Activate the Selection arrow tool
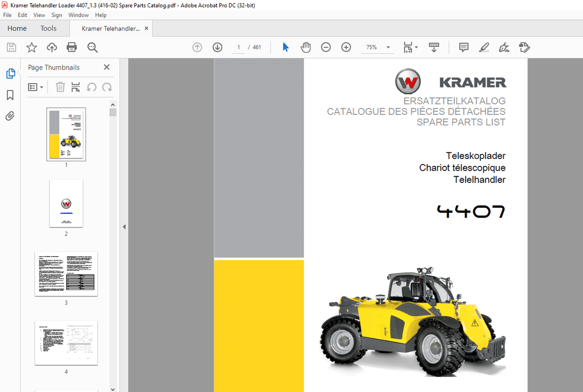The width and height of the screenshot is (583, 392). tap(285, 47)
